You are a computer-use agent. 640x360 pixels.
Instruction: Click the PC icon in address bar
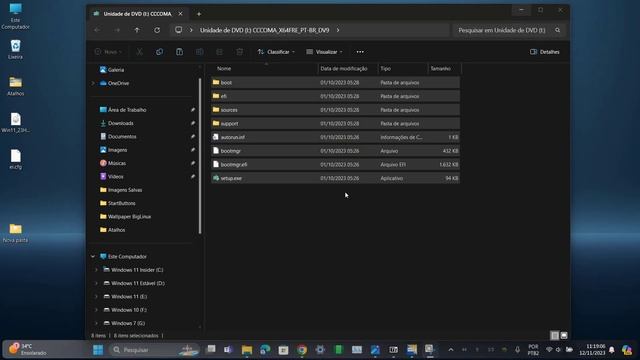coord(179,30)
